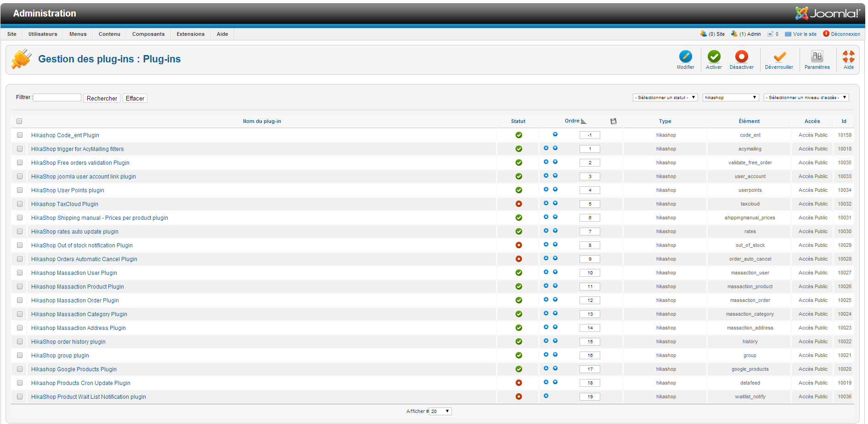Open the HikaShop Shipping manual plugin link
The image size is (868, 424).
[x=100, y=218]
